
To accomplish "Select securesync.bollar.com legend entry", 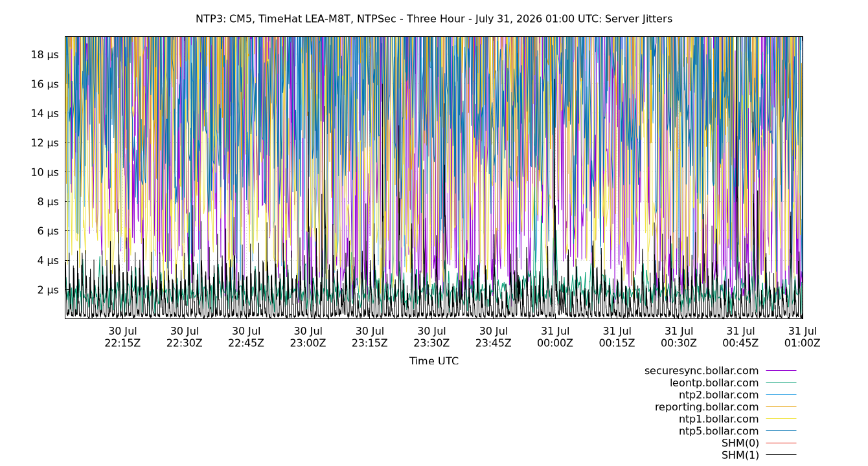I will [702, 371].
